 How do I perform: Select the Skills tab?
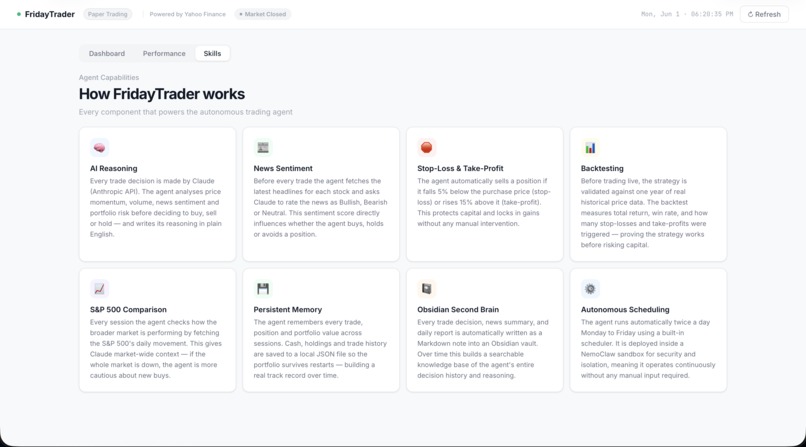click(x=212, y=53)
